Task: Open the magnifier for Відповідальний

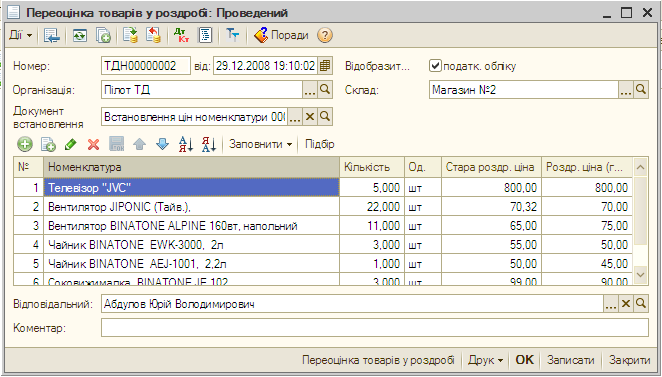Action: click(641, 304)
